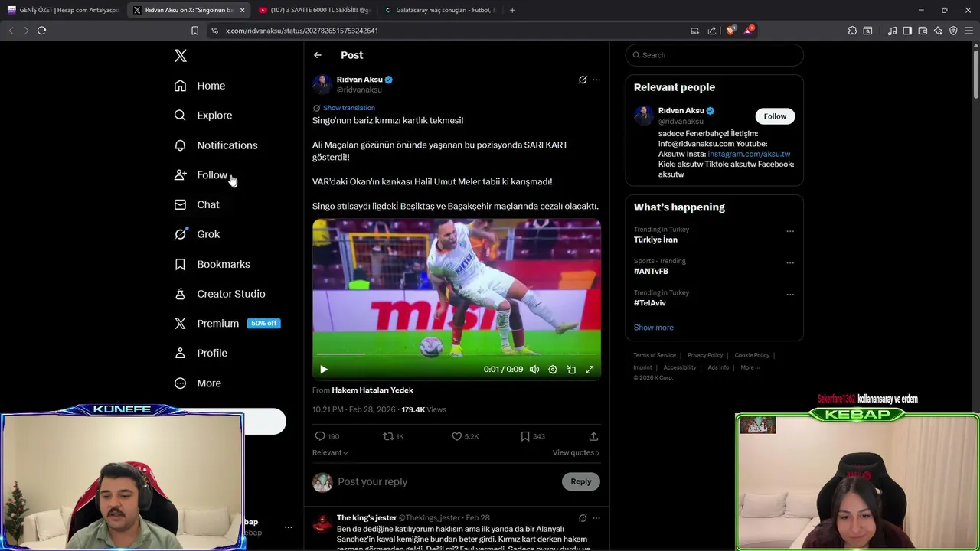Play the post video
Image resolution: width=980 pixels, height=551 pixels.
pyautogui.click(x=324, y=370)
